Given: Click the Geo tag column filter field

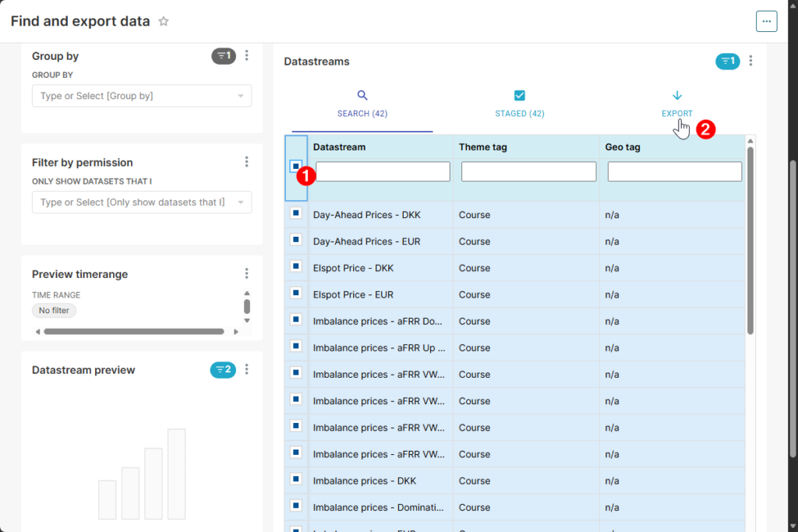Looking at the screenshot, I should point(675,171).
